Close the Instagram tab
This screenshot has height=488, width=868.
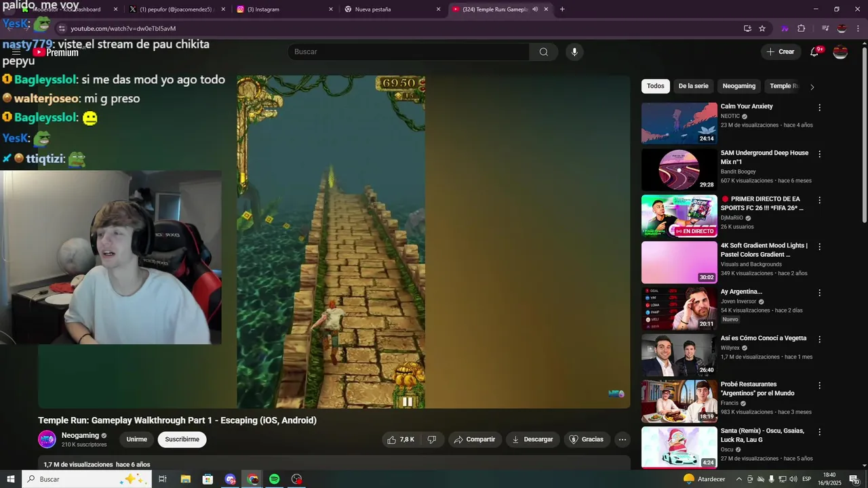pos(331,9)
